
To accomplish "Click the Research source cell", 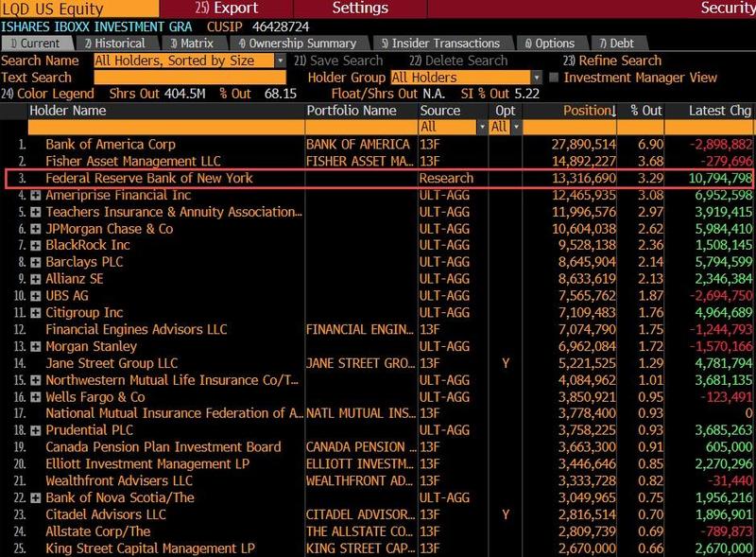I will 446,178.
